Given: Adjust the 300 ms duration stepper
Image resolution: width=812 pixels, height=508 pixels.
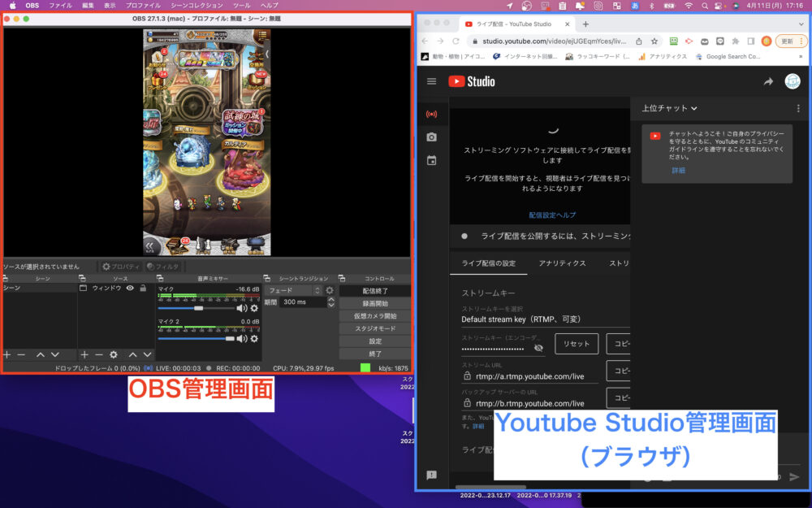Looking at the screenshot, I should 331,302.
